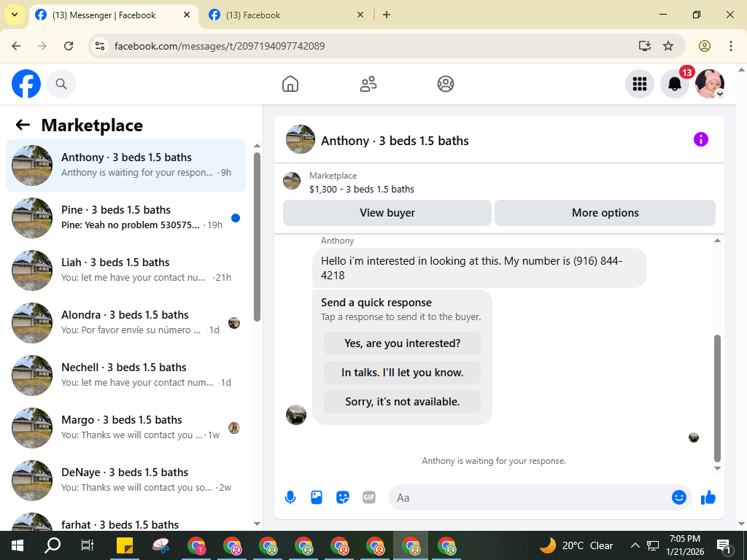Image resolution: width=747 pixels, height=560 pixels.
Task: Choose a GIF icon
Action: pos(368,497)
